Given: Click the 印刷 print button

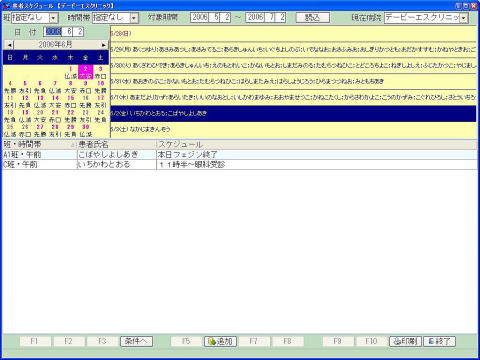Looking at the screenshot, I should tap(405, 341).
